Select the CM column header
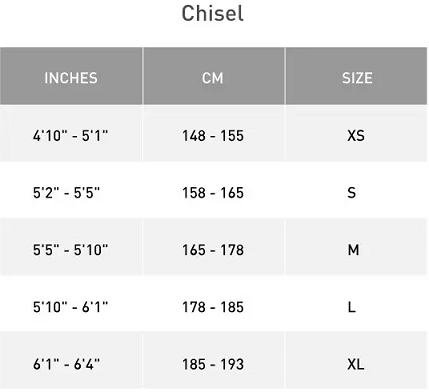Image resolution: width=429 pixels, height=392 pixels. pos(214,76)
